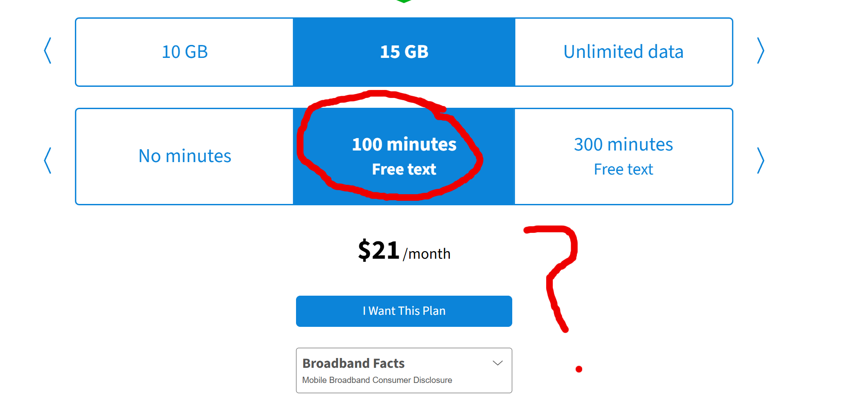Image resolution: width=868 pixels, height=411 pixels.
Task: Select the 100 minutes heading
Action: (x=404, y=144)
